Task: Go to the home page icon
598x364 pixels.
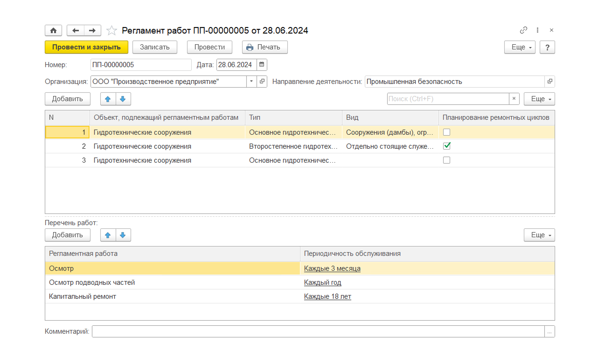Action: 53,30
